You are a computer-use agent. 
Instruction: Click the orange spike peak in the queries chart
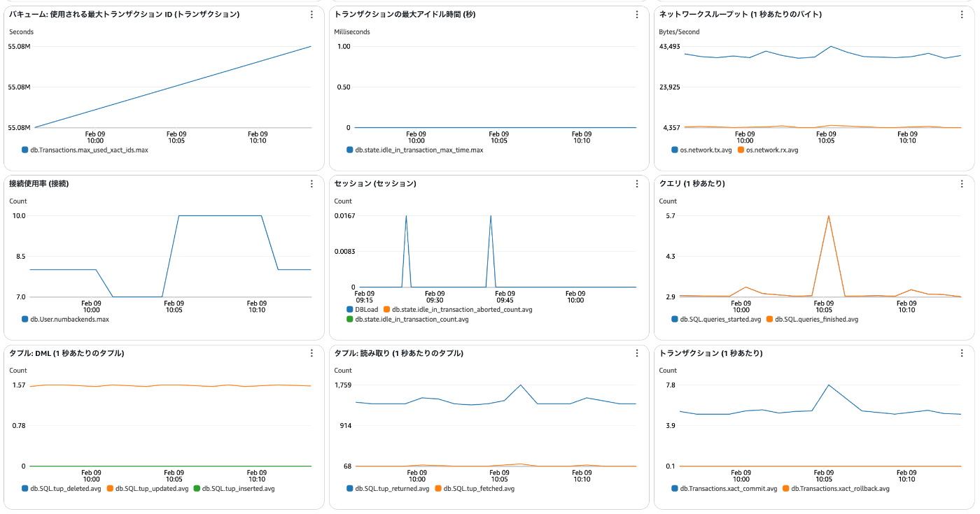pos(829,216)
